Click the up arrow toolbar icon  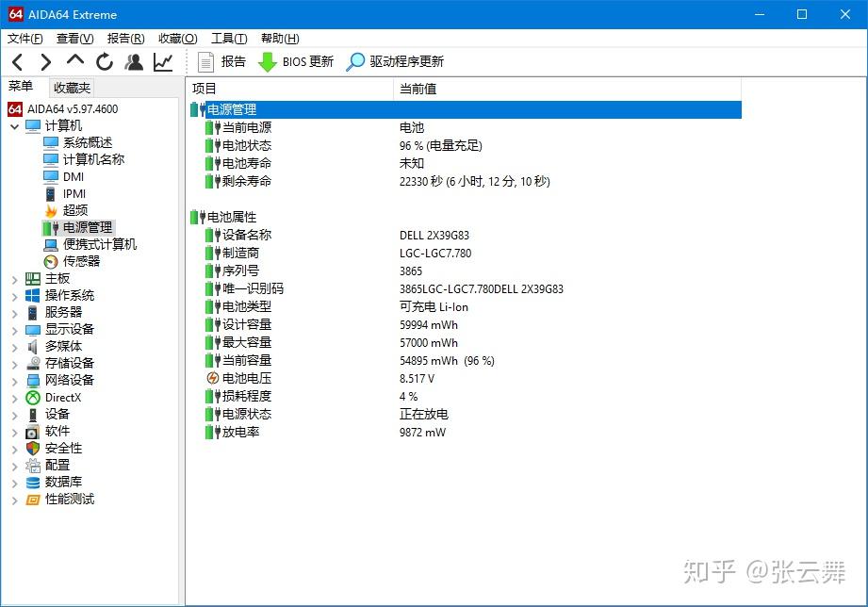click(x=74, y=61)
